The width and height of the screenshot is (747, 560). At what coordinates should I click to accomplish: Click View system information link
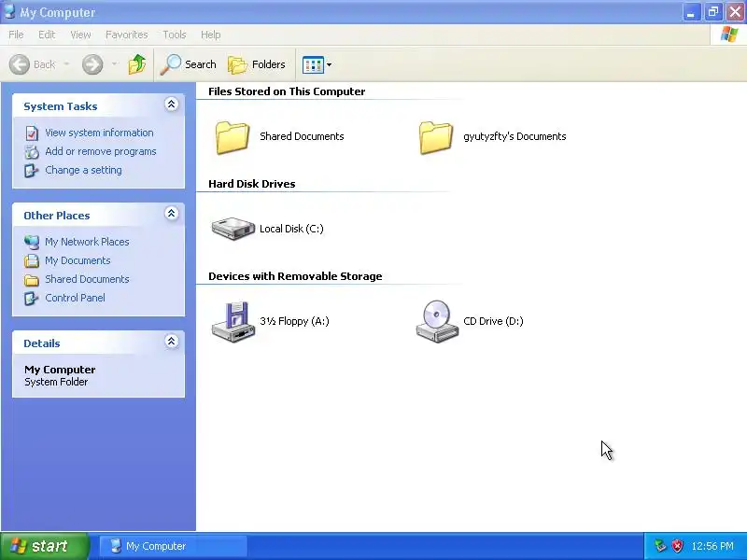[99, 133]
